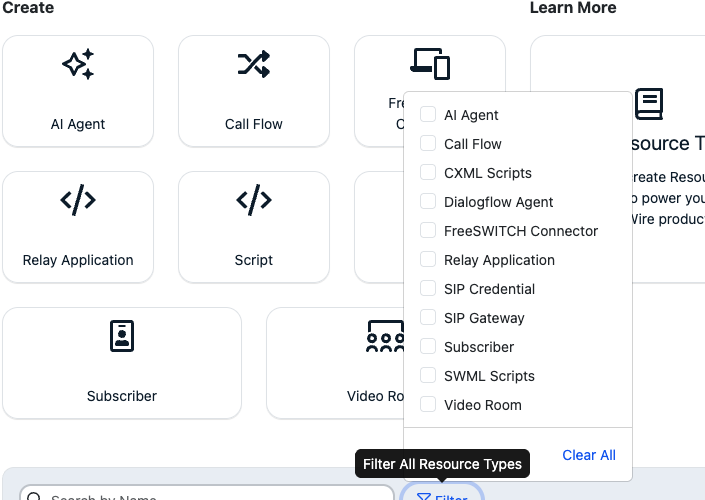This screenshot has height=500, width=705.
Task: Tick the SIP Gateway checkbox
Action: pos(428,318)
